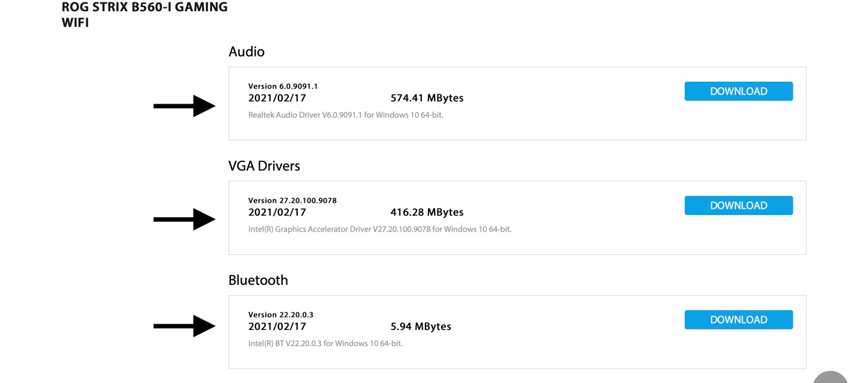Screen dimensions: 868x383
Task: Click the 574.41 MBytes file size
Action: 427,98
